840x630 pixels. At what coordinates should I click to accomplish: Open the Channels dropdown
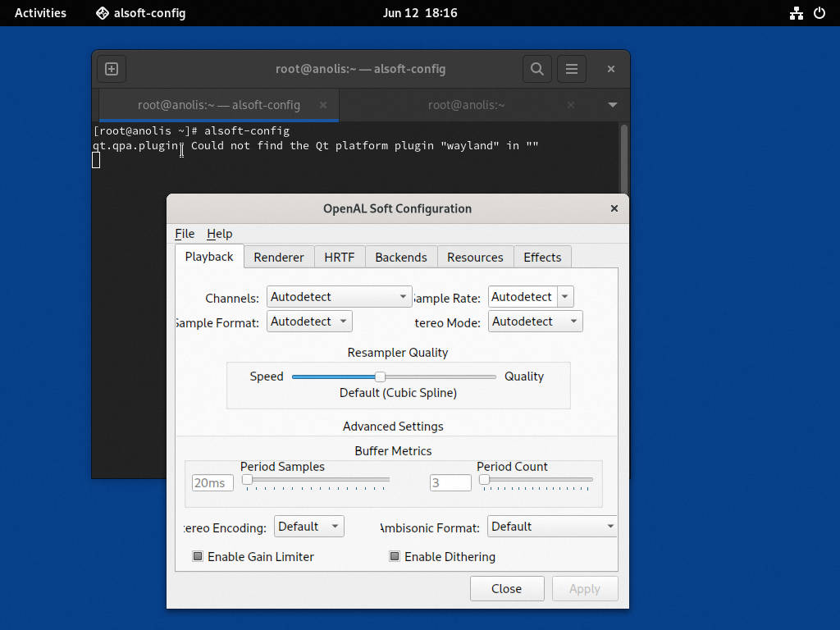tap(339, 297)
